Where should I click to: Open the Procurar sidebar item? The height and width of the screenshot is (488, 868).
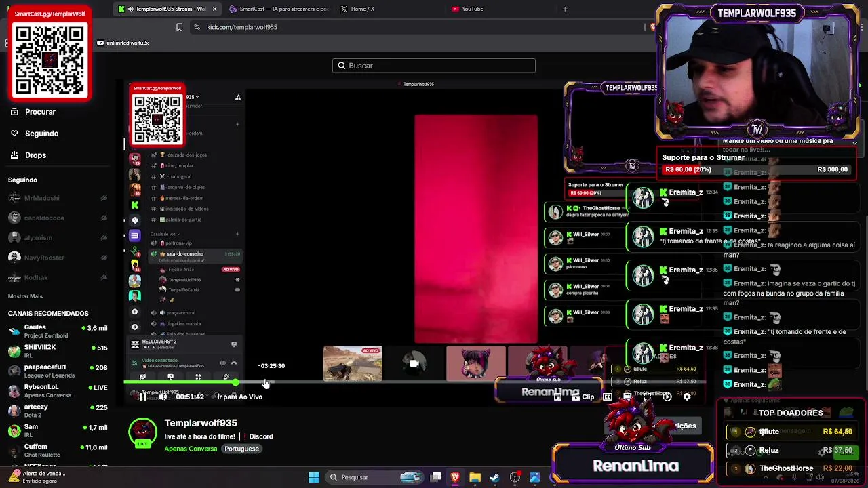pos(40,112)
